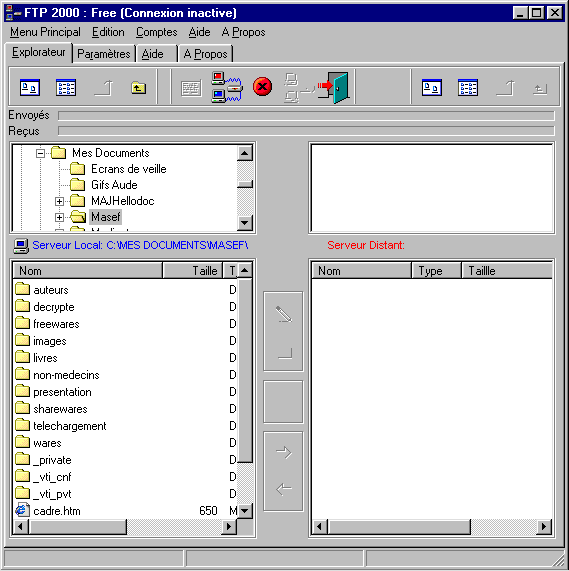This screenshot has height=571, width=569.
Task: Click local yellow folder up icon
Action: click(x=138, y=88)
